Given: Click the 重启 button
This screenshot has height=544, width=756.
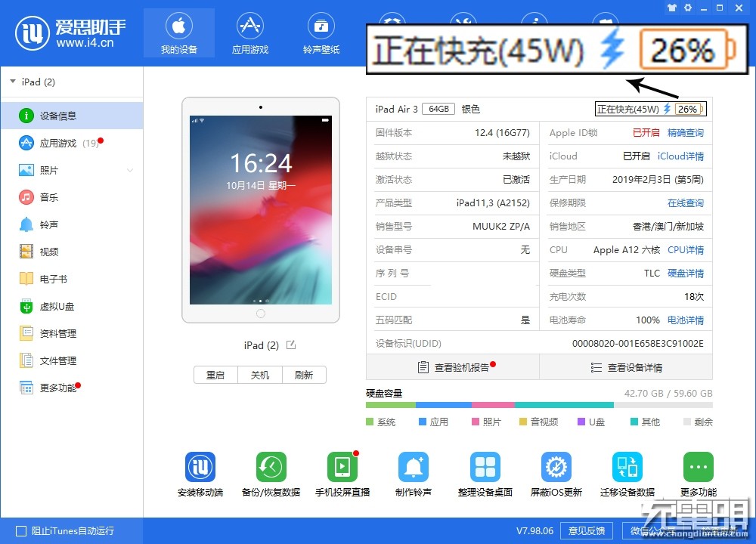Looking at the screenshot, I should 215,375.
